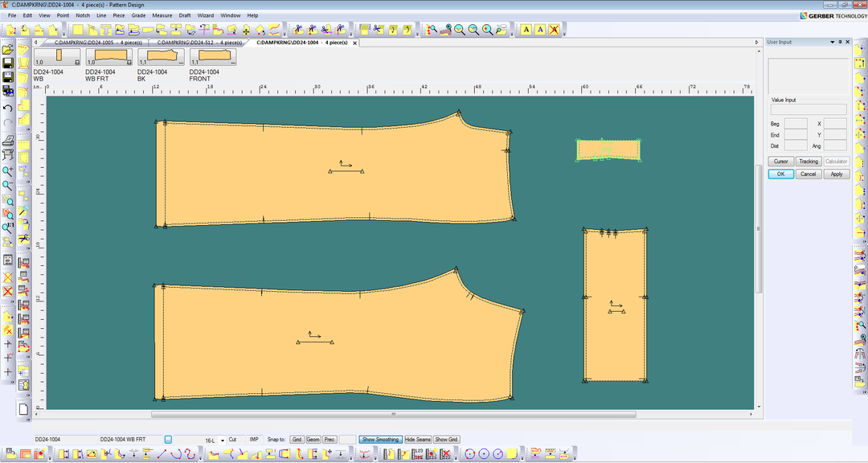The height and width of the screenshot is (463, 868).
Task: Click the Apply button in User Input
Action: coord(836,174)
